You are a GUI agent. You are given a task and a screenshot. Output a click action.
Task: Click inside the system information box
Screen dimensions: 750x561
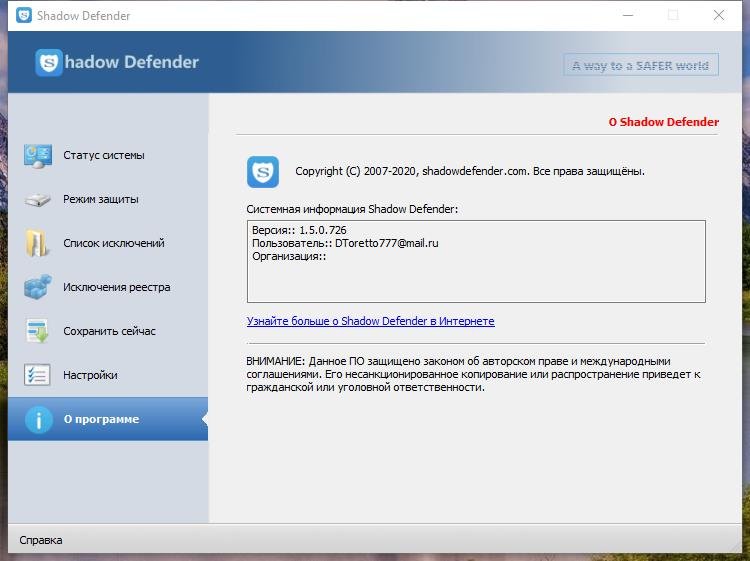[x=476, y=262]
